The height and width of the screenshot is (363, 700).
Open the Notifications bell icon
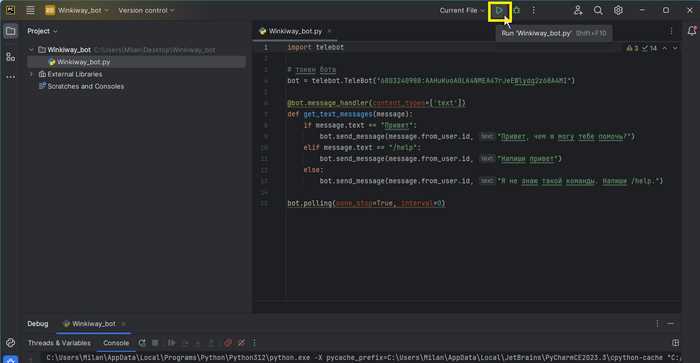coord(692,31)
